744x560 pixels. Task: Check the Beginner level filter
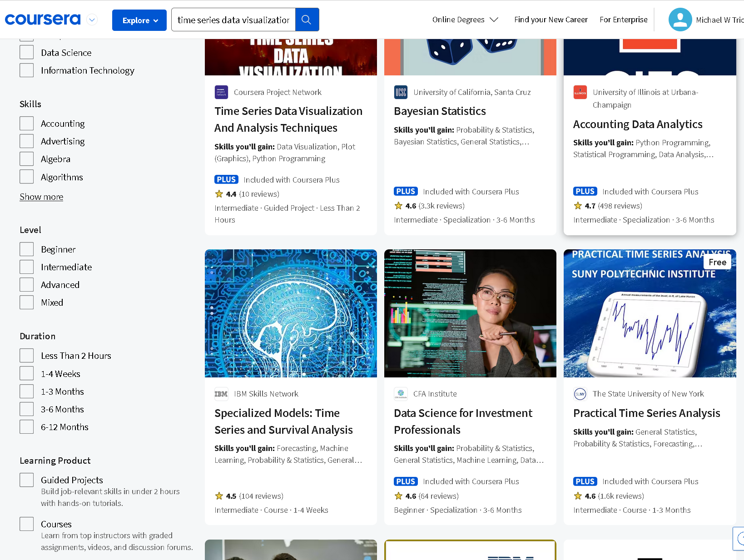tap(26, 249)
